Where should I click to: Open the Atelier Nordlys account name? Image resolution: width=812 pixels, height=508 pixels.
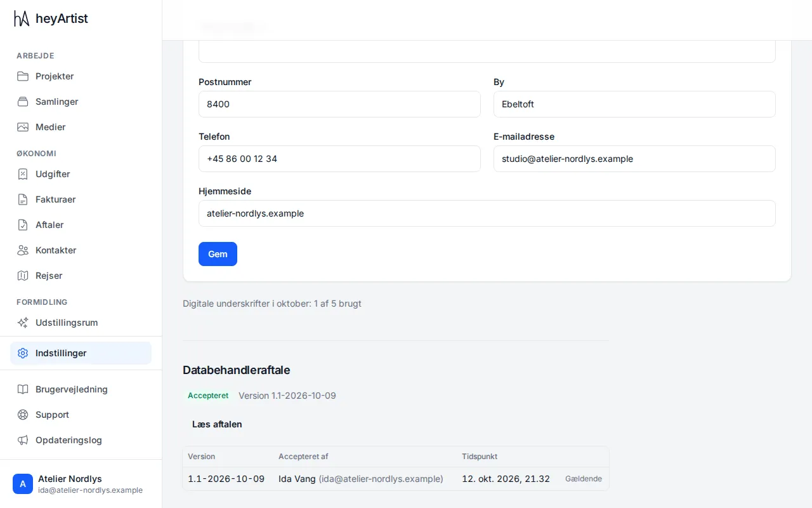click(x=70, y=479)
